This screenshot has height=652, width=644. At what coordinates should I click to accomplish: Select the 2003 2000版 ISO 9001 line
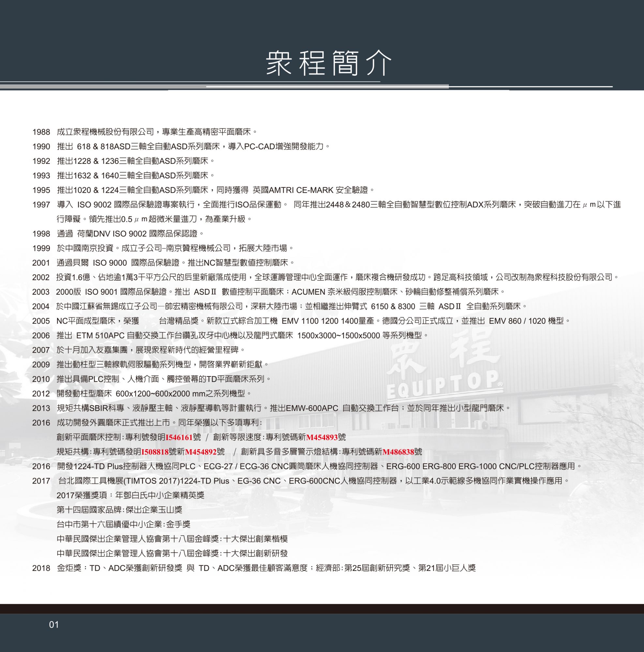click(x=269, y=291)
